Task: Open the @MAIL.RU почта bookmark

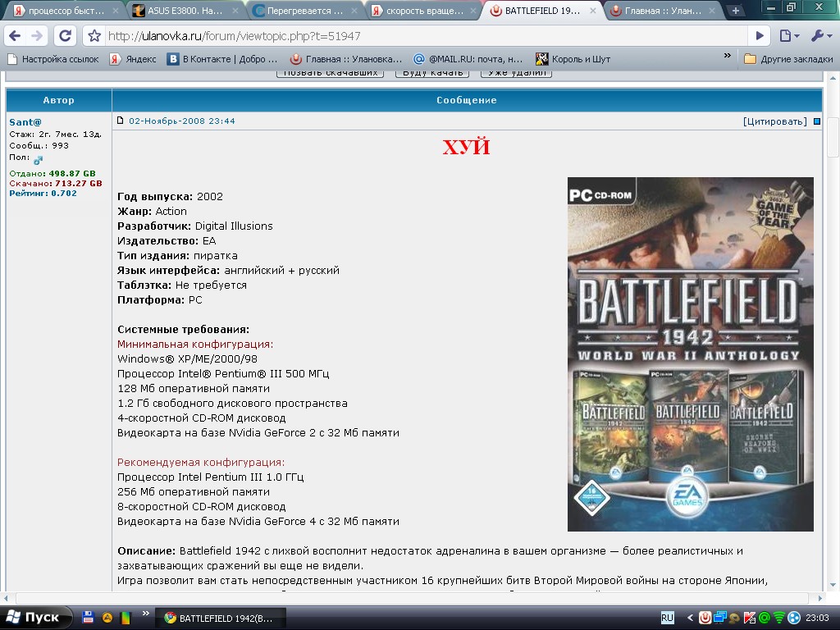Action: (468, 59)
